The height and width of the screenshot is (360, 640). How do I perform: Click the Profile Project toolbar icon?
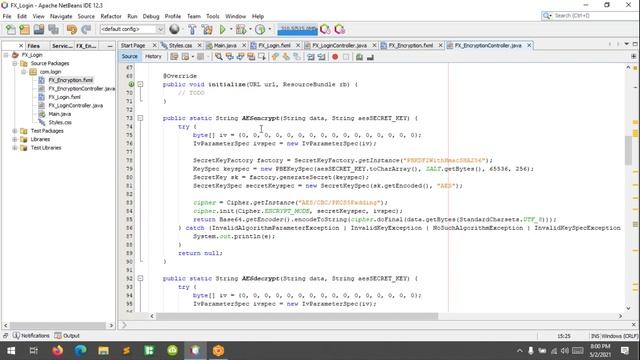pyautogui.click(x=260, y=29)
